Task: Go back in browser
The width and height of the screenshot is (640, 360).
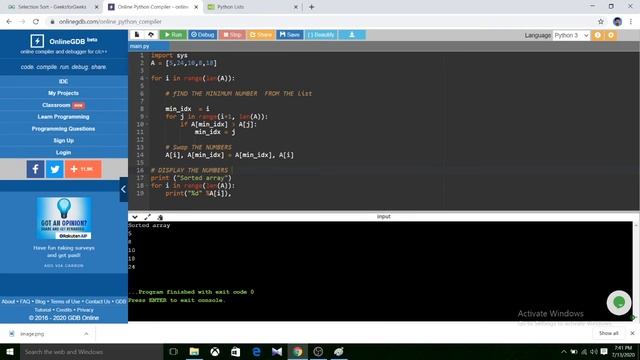Action: pos(9,22)
